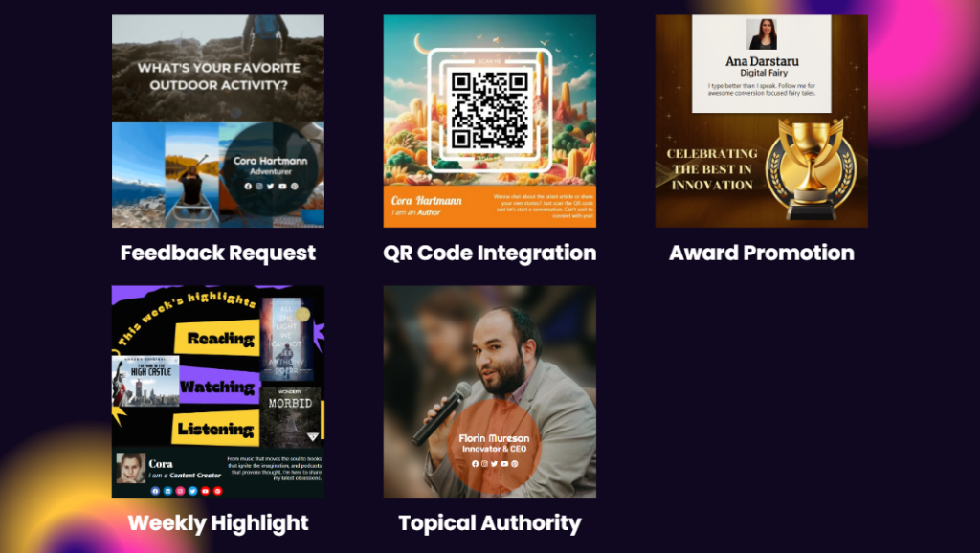The image size is (980, 553).
Task: Click Facebook icon under Florin Mureson
Action: [x=475, y=464]
